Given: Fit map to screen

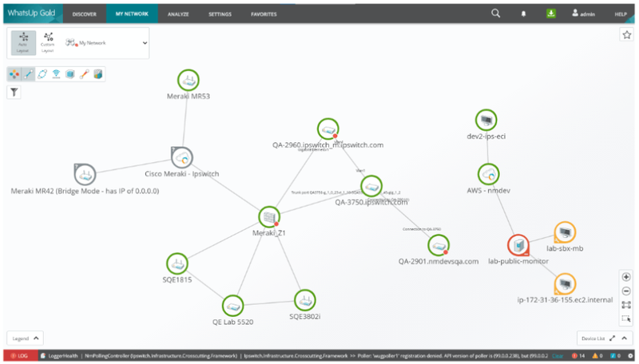Looking at the screenshot, I should tap(626, 305).
